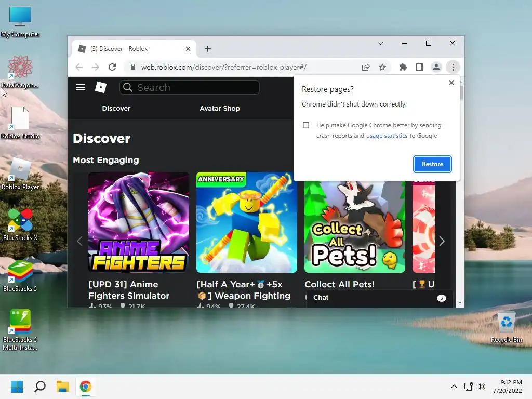Viewport: 532px width, 399px height.
Task: Open BlueStacks 5 Multi-Instance shortcut
Action: (x=20, y=330)
